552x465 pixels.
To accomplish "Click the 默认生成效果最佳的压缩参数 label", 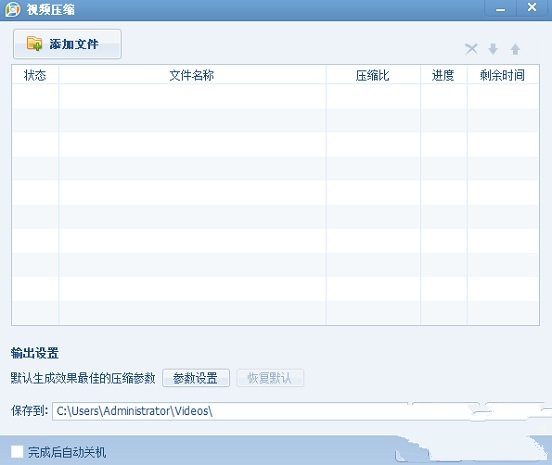I will pos(83,378).
